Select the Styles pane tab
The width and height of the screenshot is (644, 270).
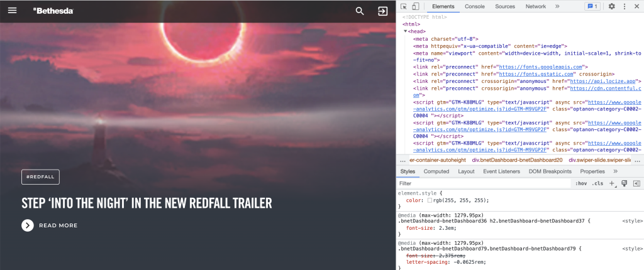pyautogui.click(x=408, y=171)
